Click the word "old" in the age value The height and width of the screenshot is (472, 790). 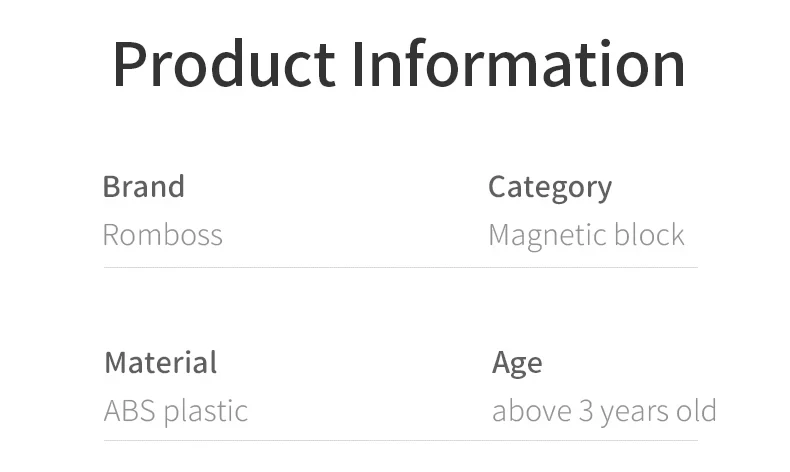[x=696, y=411]
